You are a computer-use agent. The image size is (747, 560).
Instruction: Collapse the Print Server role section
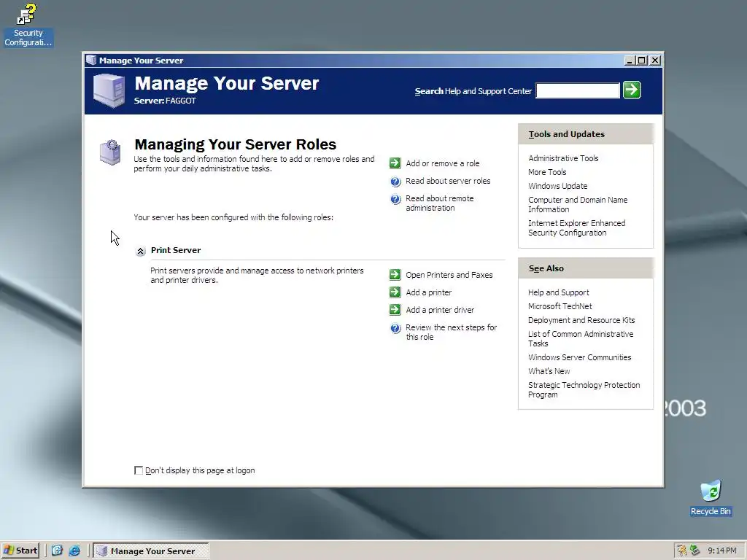pyautogui.click(x=140, y=251)
